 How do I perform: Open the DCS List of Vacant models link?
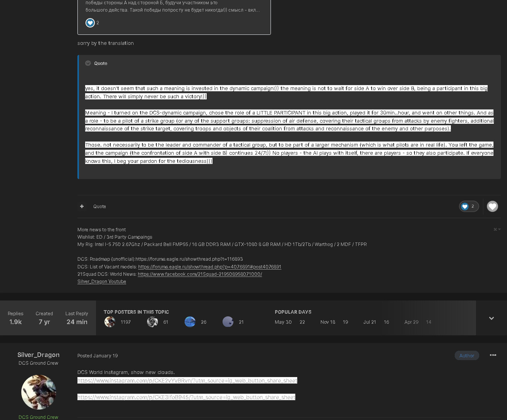209,267
